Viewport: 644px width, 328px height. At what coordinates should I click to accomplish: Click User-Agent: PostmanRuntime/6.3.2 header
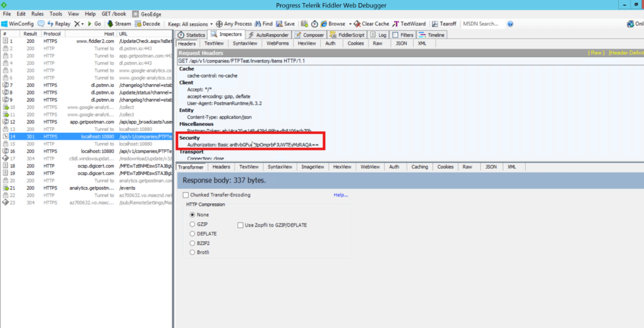pyautogui.click(x=225, y=103)
